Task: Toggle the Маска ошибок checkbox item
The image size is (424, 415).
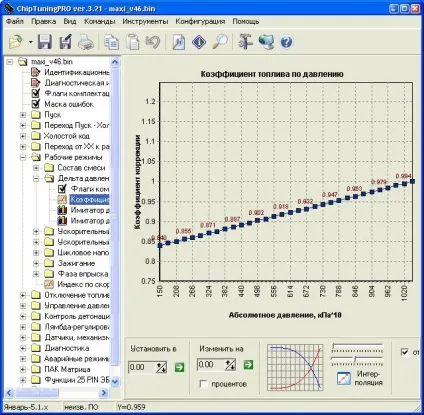Action: (x=36, y=104)
